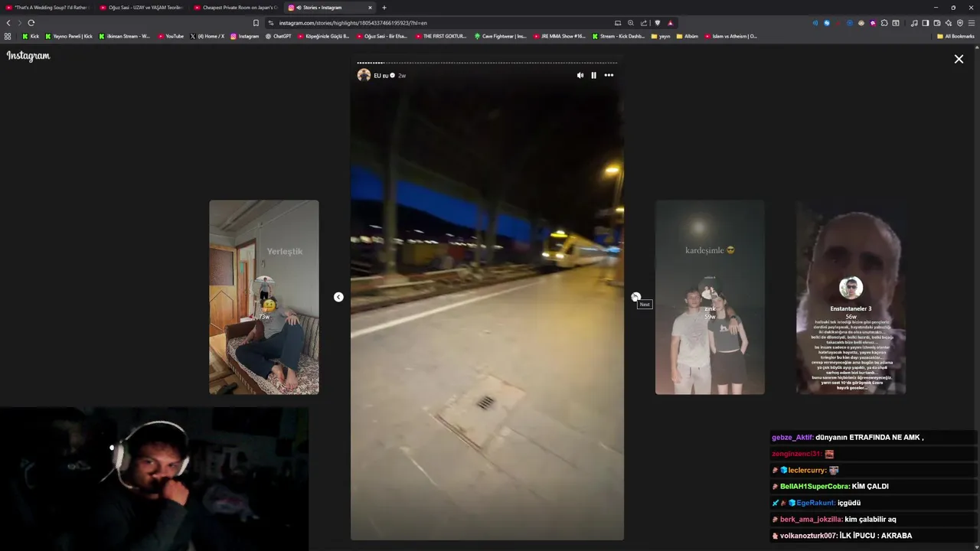The height and width of the screenshot is (551, 980).
Task: Open the 'Cave Fightwear' bookmark
Action: 500,36
